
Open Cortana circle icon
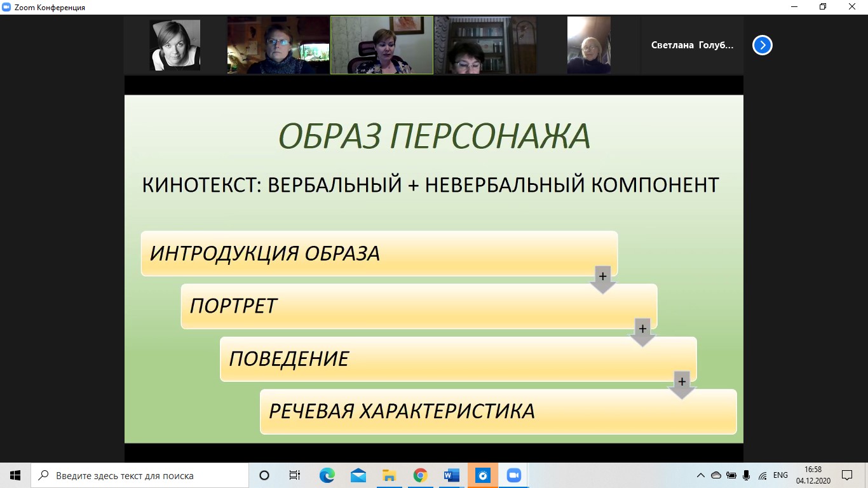tap(264, 475)
